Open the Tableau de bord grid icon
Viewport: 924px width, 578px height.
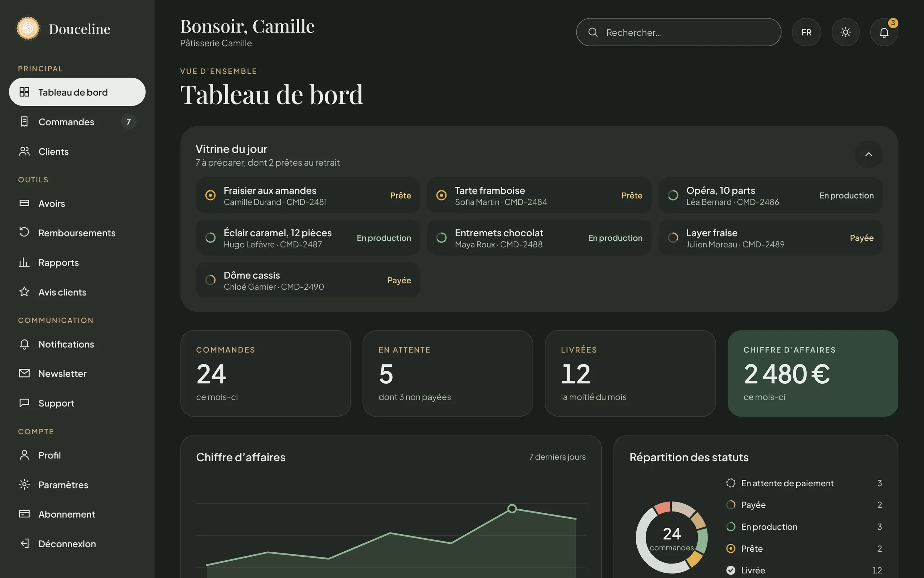25,92
